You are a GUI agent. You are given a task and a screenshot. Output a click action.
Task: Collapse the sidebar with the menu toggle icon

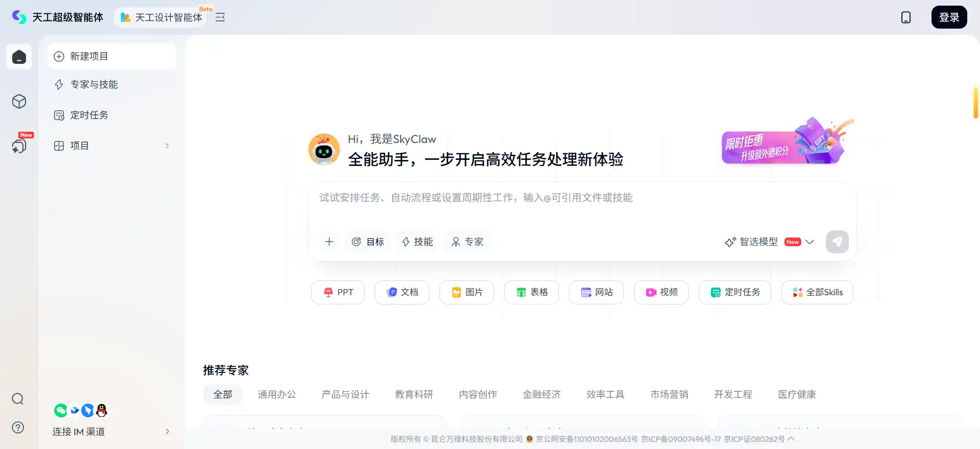point(220,17)
